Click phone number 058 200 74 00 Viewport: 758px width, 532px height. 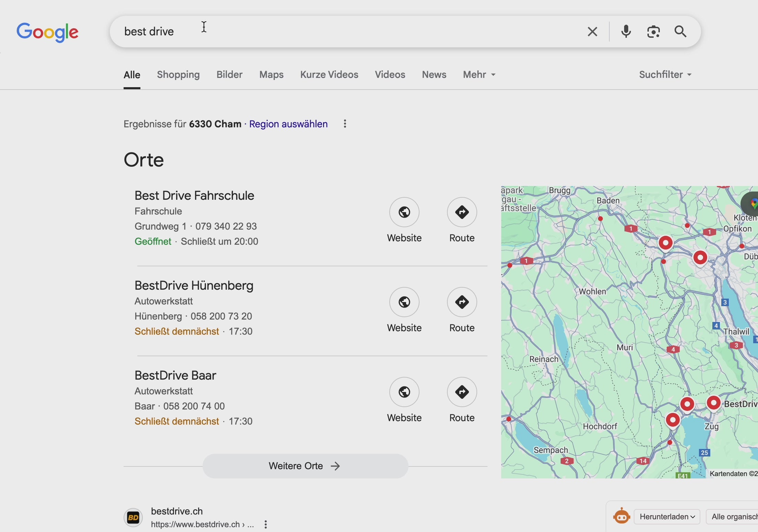point(194,406)
